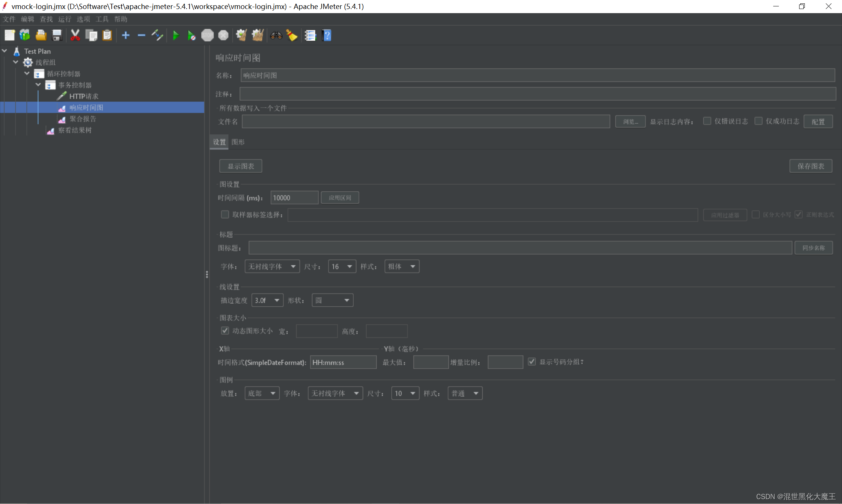The image size is (842, 504).
Task: Open the 查找 menu
Action: coord(46,19)
